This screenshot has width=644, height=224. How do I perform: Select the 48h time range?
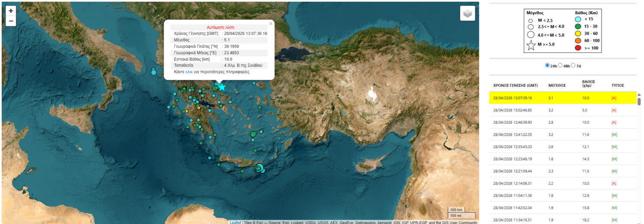click(x=560, y=66)
